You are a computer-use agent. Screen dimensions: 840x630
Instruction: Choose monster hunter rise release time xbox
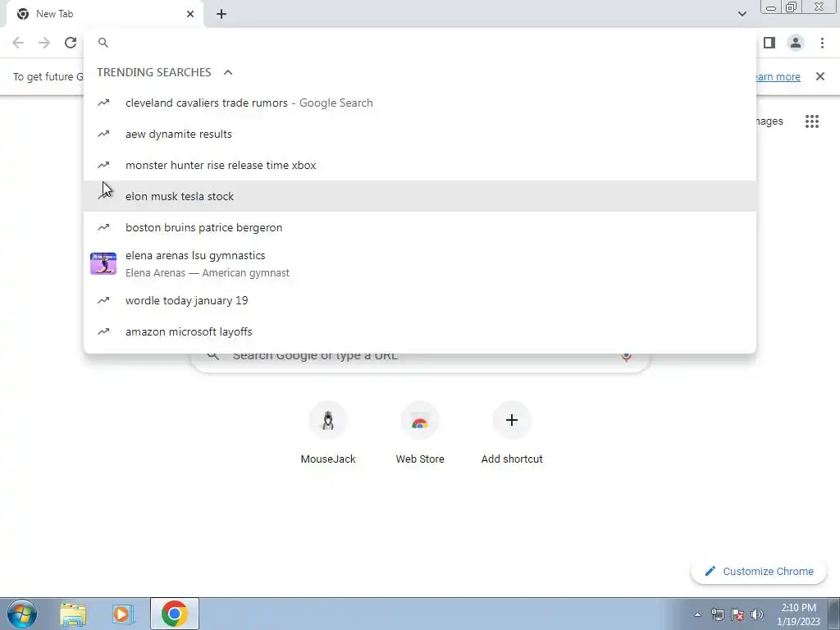420,165
